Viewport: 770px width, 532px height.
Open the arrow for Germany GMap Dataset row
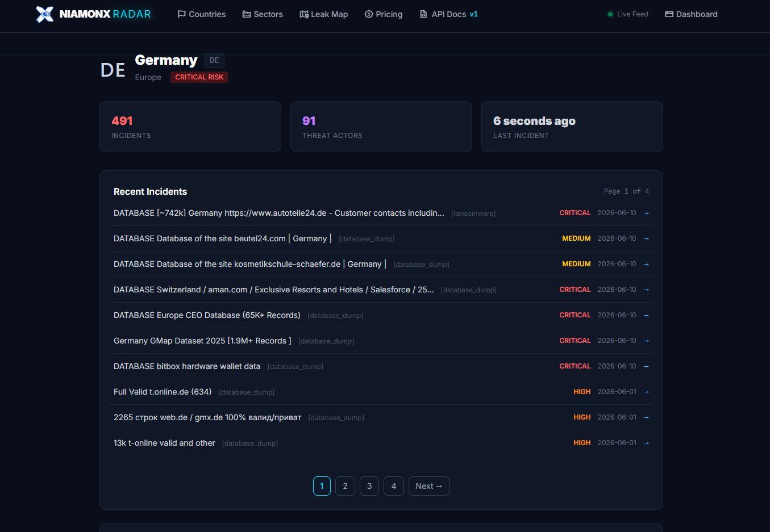click(x=646, y=341)
